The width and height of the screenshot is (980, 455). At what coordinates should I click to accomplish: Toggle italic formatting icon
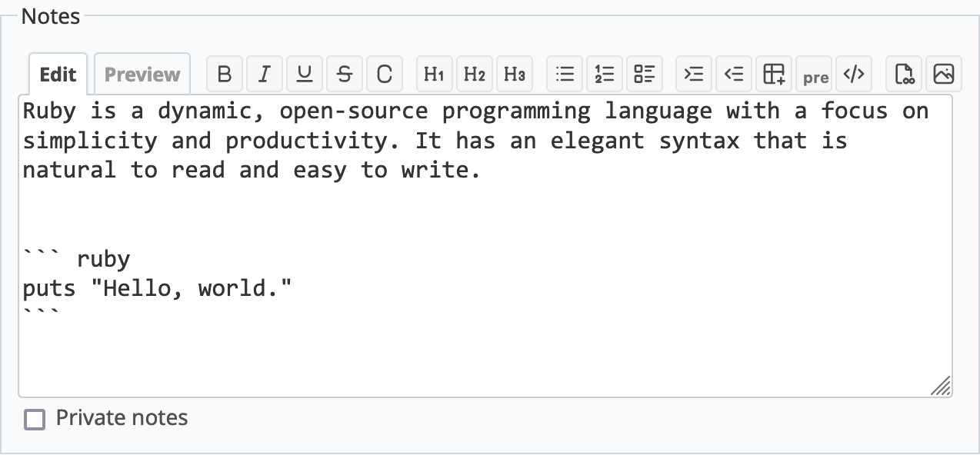click(x=265, y=74)
